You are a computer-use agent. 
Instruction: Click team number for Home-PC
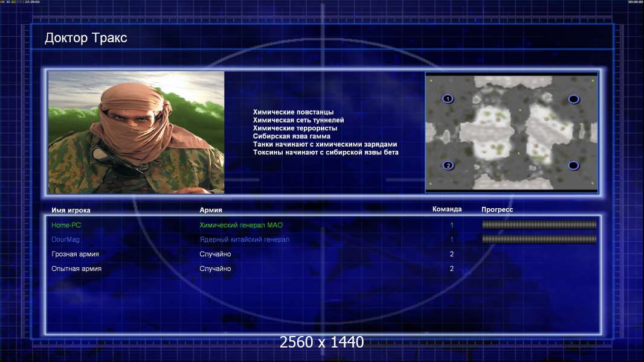coord(452,225)
